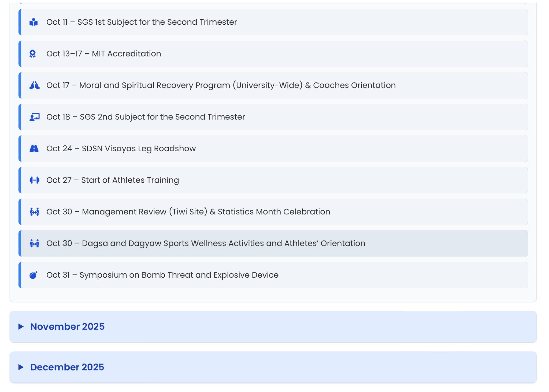
Task: Click Oct 18 SGS 2nd Subject event text
Action: pos(146,117)
